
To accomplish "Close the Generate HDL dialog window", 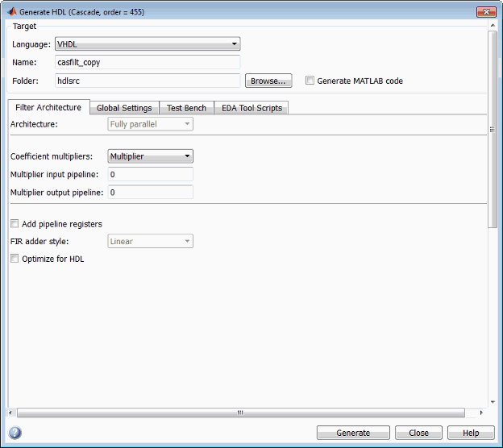I will point(486,12).
